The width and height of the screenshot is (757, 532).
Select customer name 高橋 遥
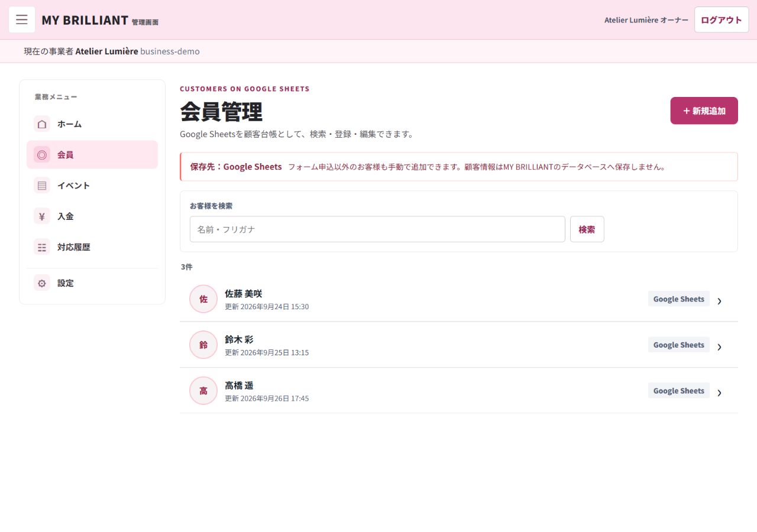pos(239,385)
